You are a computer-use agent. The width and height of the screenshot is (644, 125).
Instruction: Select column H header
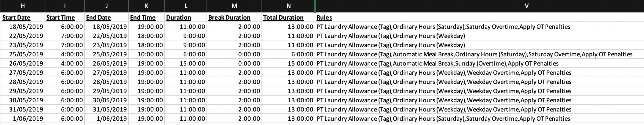click(22, 6)
